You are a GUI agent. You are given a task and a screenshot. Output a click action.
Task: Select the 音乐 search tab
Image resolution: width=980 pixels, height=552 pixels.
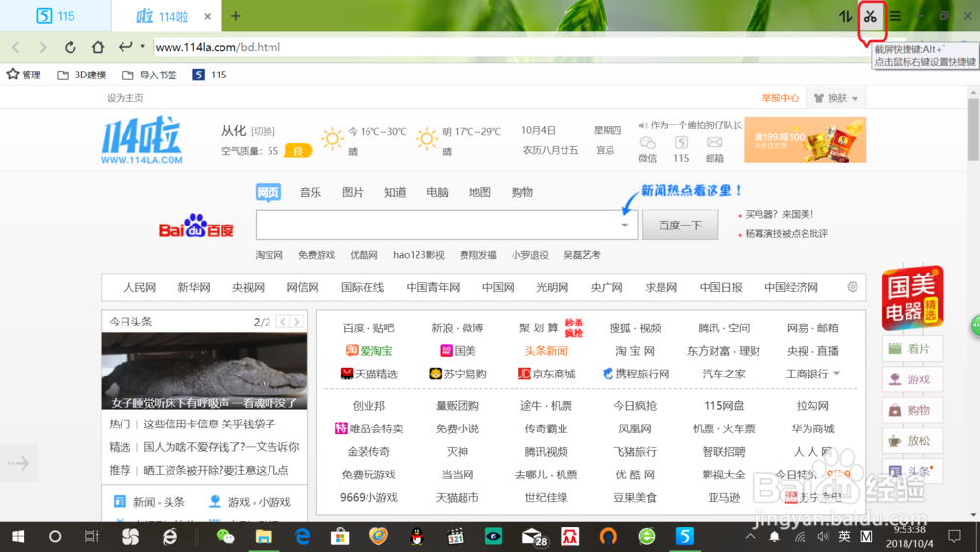coord(310,192)
